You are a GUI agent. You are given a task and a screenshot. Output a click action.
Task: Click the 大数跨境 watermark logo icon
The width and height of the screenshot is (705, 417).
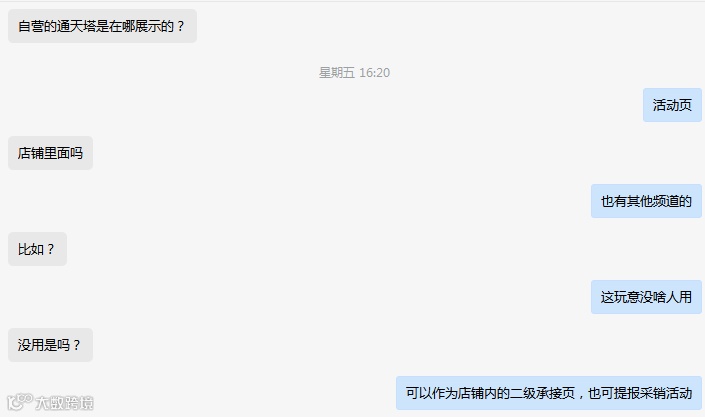coord(20,401)
